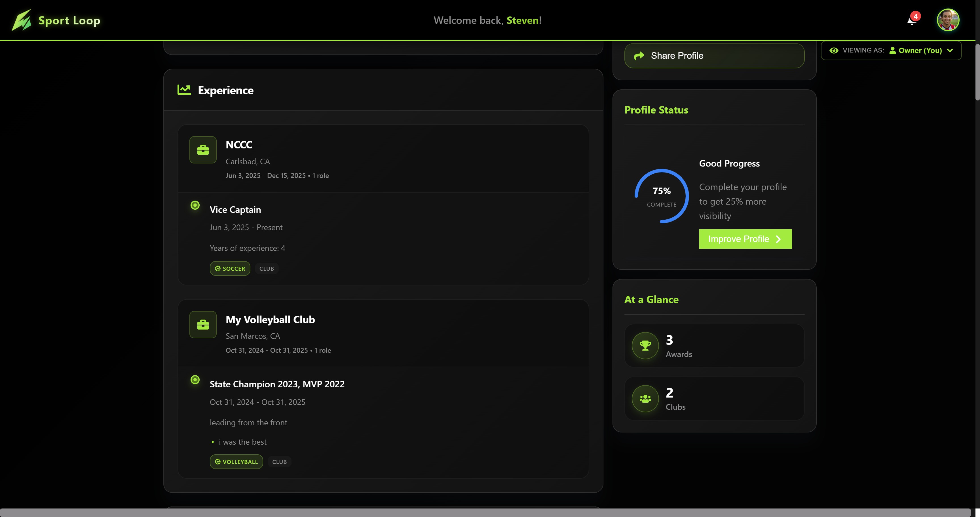Click the Clubs group icon
The image size is (980, 517).
pos(645,399)
